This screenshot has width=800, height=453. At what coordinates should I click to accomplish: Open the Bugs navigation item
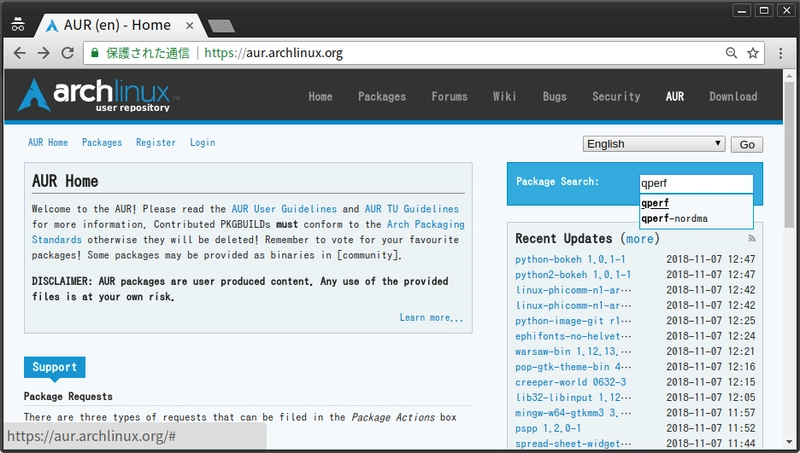[x=555, y=96]
